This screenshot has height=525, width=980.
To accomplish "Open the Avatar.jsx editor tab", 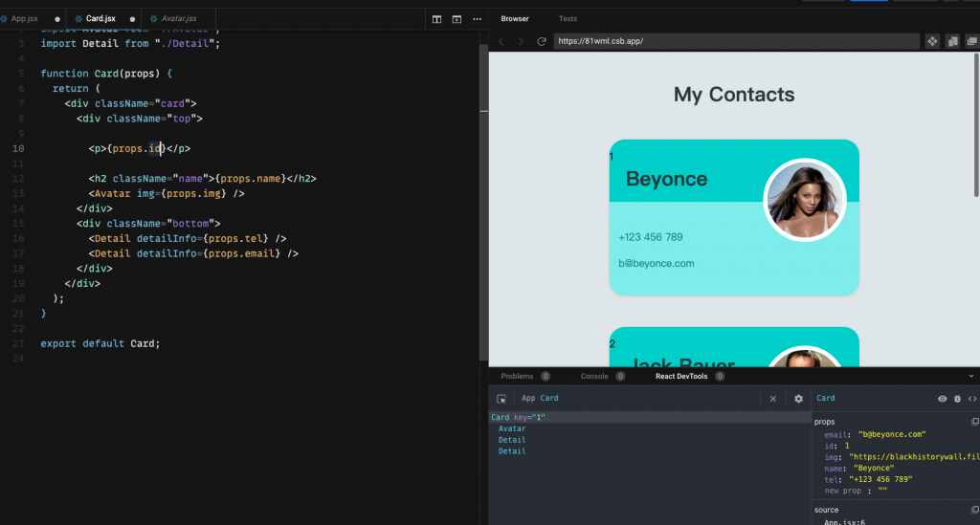I will 179,19.
